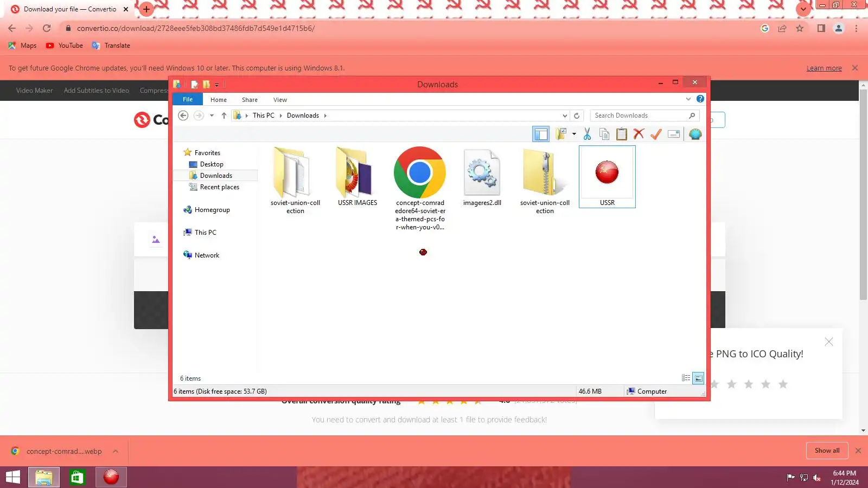Viewport: 868px width, 488px height.
Task: Open Customize Quick Access Toolbar dropdown
Action: click(216, 85)
